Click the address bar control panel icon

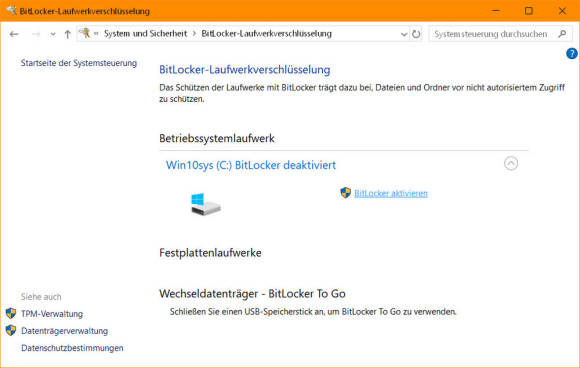85,33
